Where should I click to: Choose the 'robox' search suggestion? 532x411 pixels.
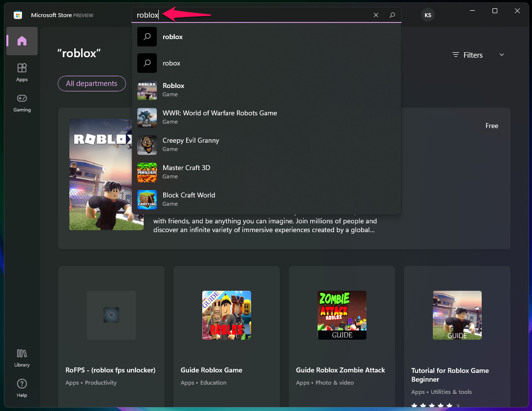266,63
